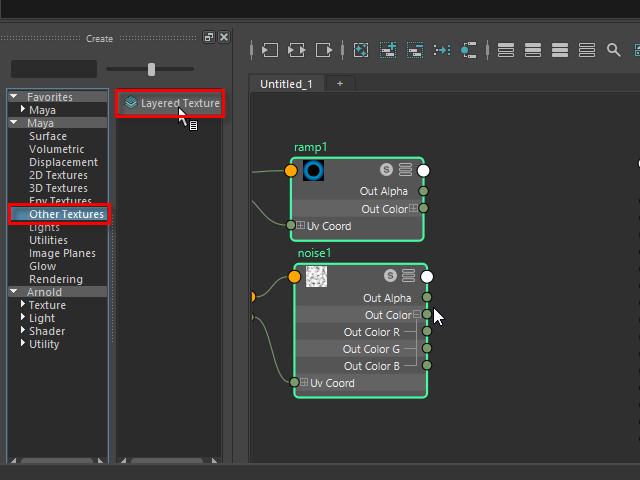Expand ramp1 Out Color attribute
Viewport: 640px width, 480px height.
click(x=413, y=209)
